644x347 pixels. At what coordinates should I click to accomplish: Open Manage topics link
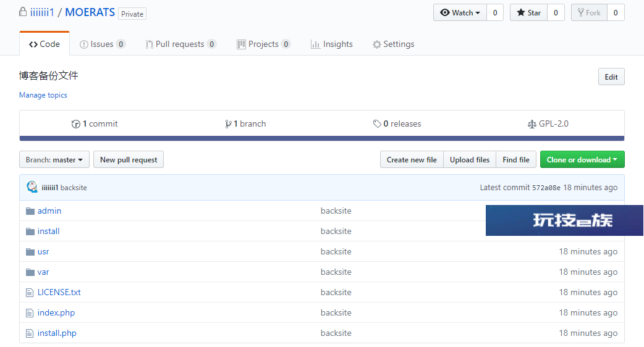click(43, 94)
